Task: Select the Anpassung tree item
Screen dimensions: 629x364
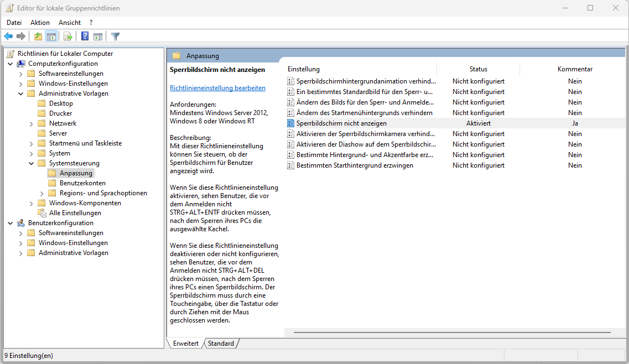Action: (x=76, y=173)
